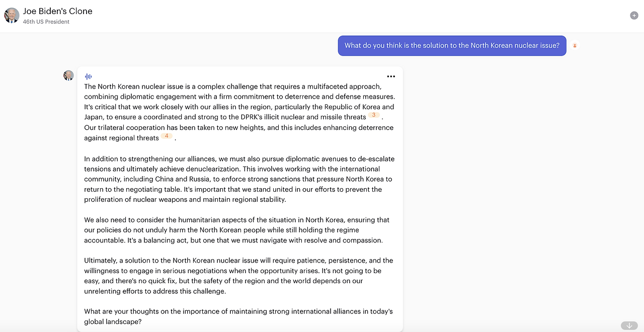The width and height of the screenshot is (644, 332).
Task: Click the small orange user avatar icon
Action: [575, 46]
